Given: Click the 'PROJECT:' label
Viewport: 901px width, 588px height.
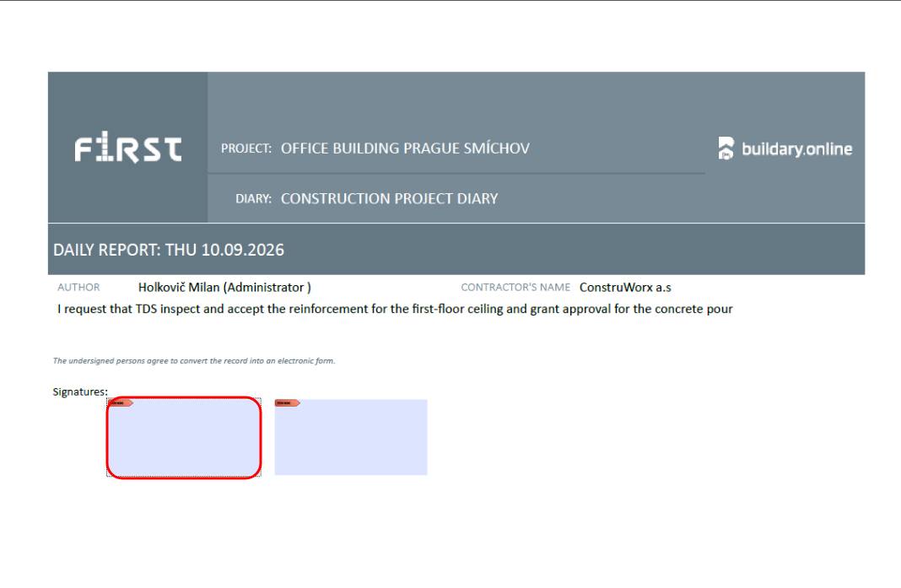Looking at the screenshot, I should coord(246,148).
